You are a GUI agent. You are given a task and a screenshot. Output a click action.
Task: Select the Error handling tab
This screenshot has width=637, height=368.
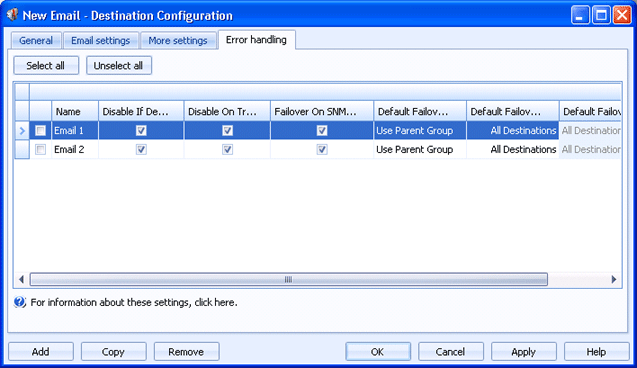256,40
